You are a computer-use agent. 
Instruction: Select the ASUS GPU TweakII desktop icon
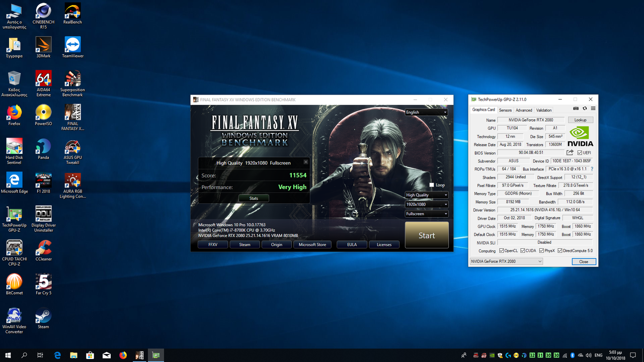pos(72,151)
